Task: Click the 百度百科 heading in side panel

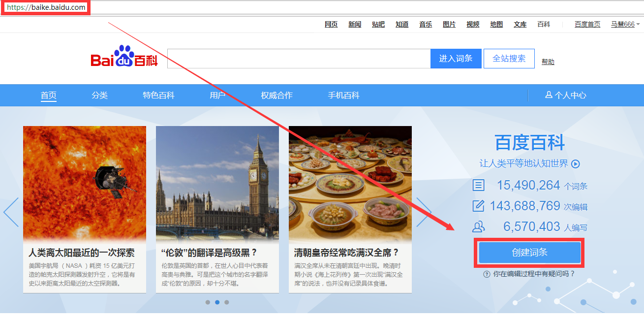Action: pyautogui.click(x=530, y=143)
